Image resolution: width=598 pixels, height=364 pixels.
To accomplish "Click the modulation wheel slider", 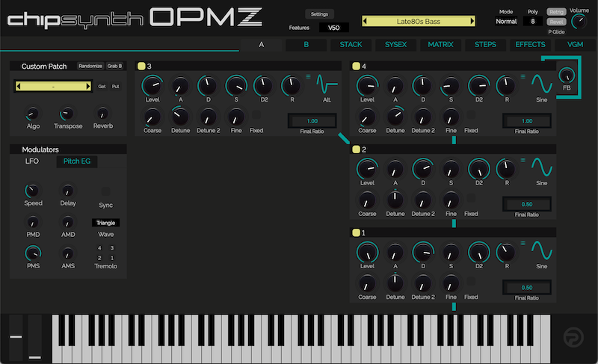I will click(34, 337).
